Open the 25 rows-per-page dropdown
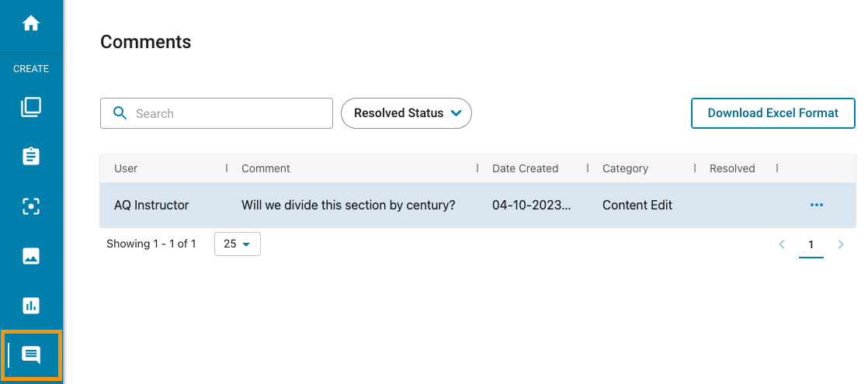This screenshot has height=384, width=868. [x=238, y=244]
